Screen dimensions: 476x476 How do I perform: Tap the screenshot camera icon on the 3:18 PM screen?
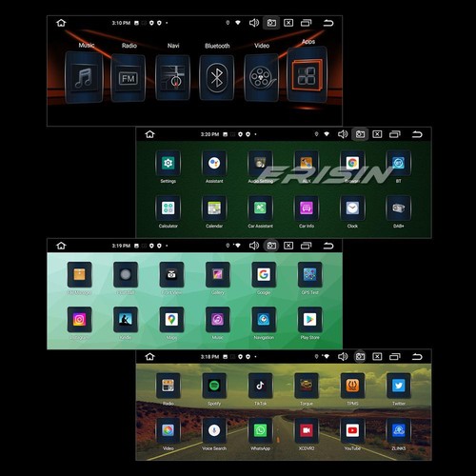[x=360, y=357]
